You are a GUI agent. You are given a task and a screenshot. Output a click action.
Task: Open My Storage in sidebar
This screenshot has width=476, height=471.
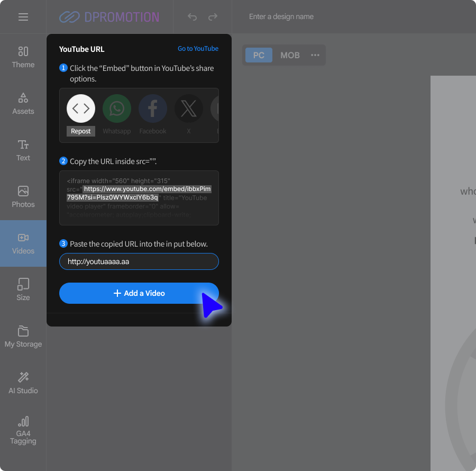pos(23,337)
